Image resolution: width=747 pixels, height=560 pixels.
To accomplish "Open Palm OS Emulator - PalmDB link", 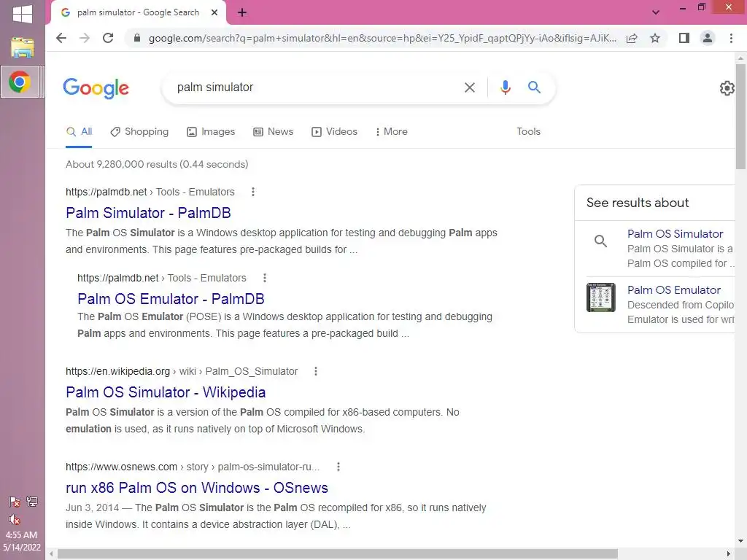I will tap(171, 299).
